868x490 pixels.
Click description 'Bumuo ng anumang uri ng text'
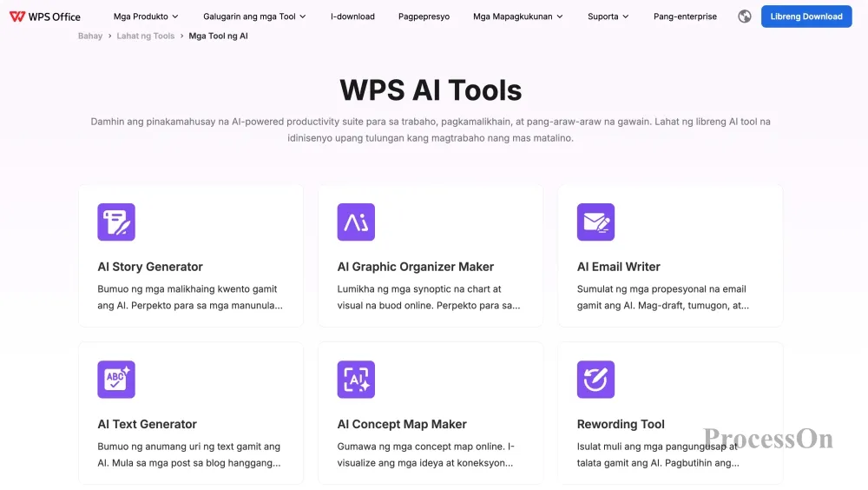pyautogui.click(x=188, y=454)
